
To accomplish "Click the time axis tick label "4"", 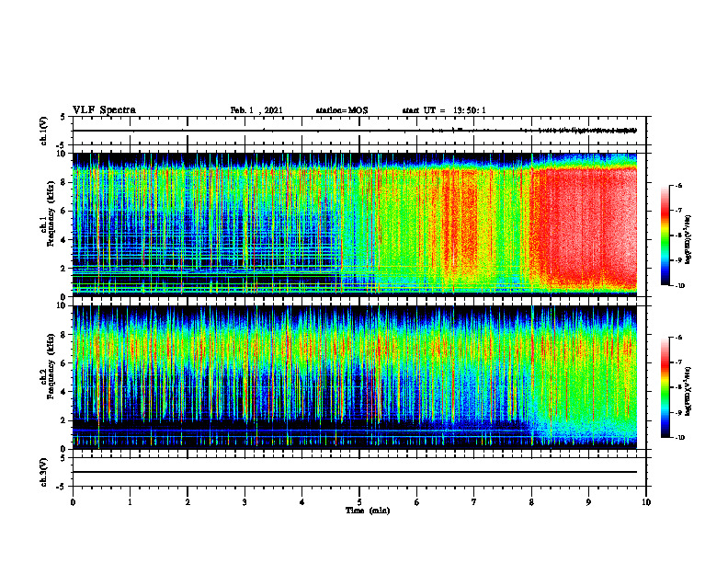I will tap(302, 502).
